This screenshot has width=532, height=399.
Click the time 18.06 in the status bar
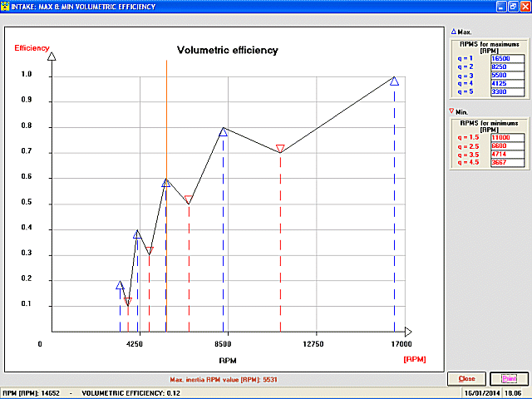tap(513, 393)
